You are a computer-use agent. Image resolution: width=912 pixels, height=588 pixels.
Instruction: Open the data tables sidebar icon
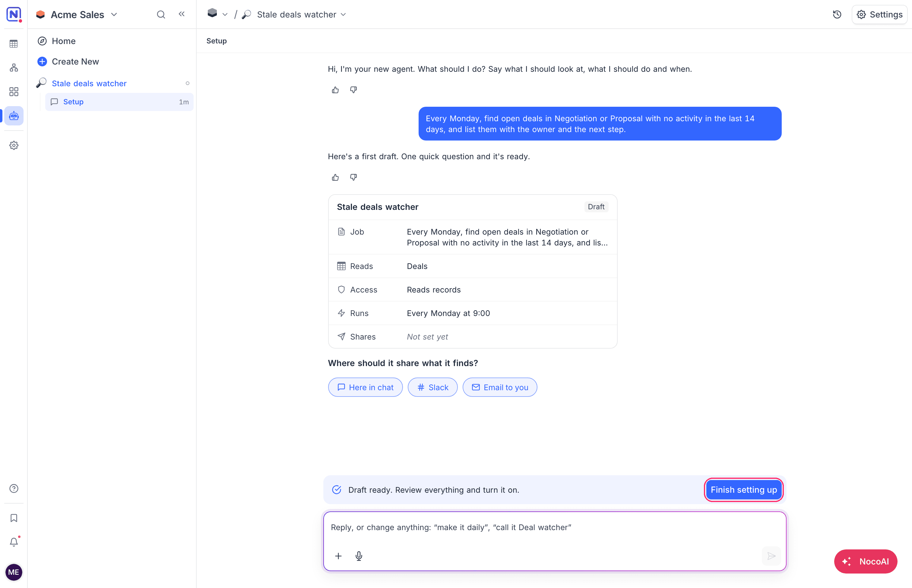[14, 44]
